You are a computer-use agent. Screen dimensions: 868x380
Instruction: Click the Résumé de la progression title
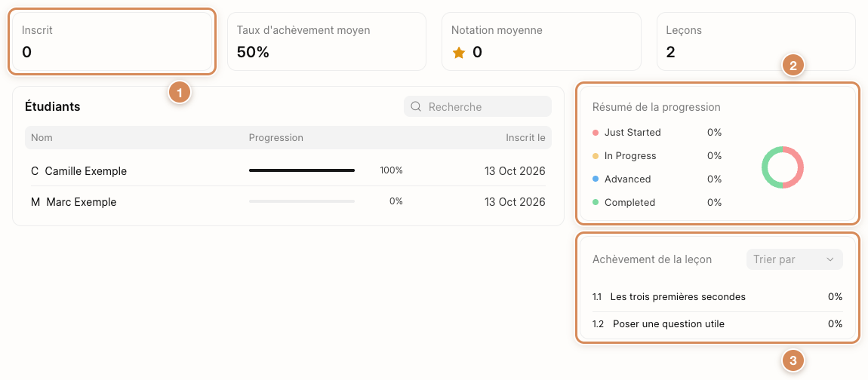pyautogui.click(x=656, y=107)
